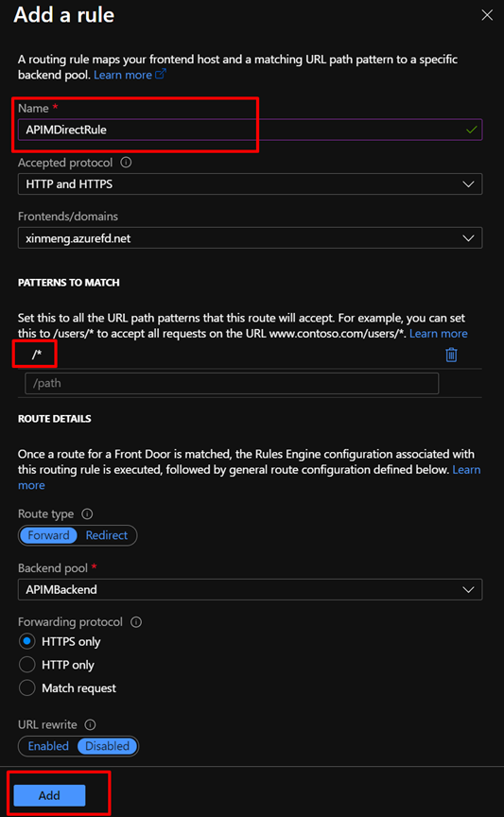The image size is (504, 817).
Task: Click external link icon beside top Learn more
Action: pyautogui.click(x=161, y=74)
